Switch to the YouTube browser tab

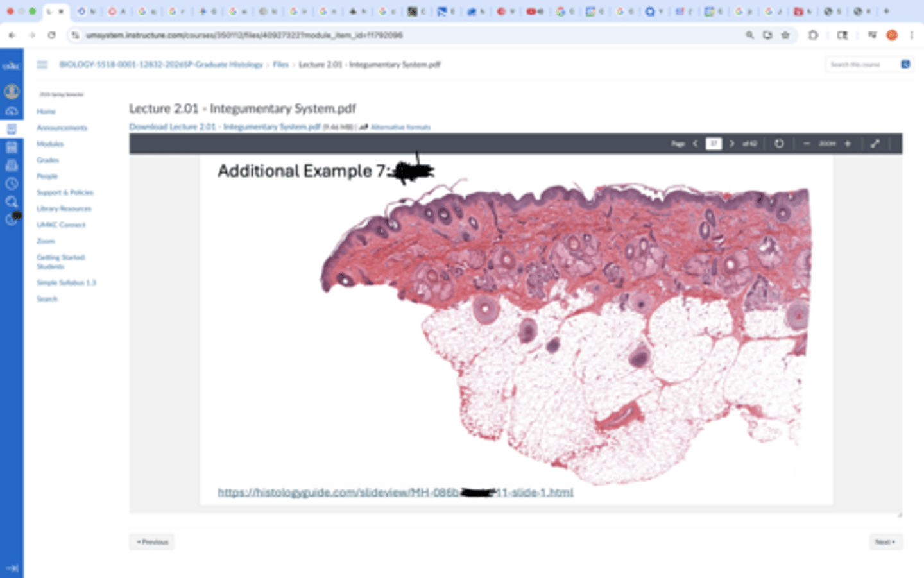tap(535, 11)
